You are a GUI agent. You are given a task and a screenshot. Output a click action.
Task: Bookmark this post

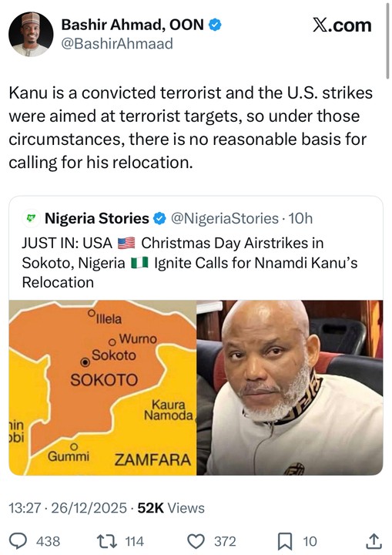[285, 542]
